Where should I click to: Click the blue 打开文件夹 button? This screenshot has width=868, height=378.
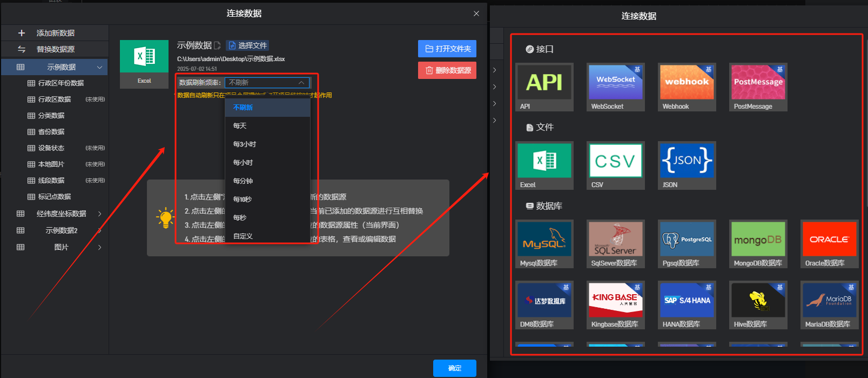[x=447, y=49]
